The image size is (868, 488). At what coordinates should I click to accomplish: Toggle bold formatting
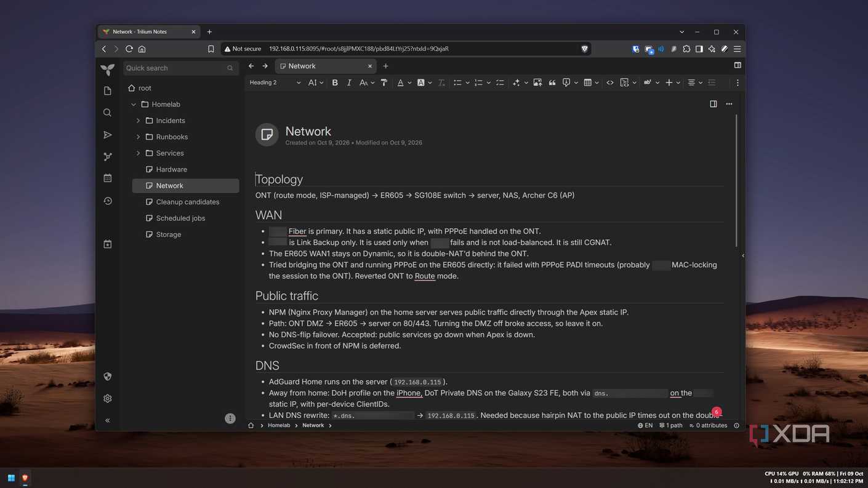point(335,82)
